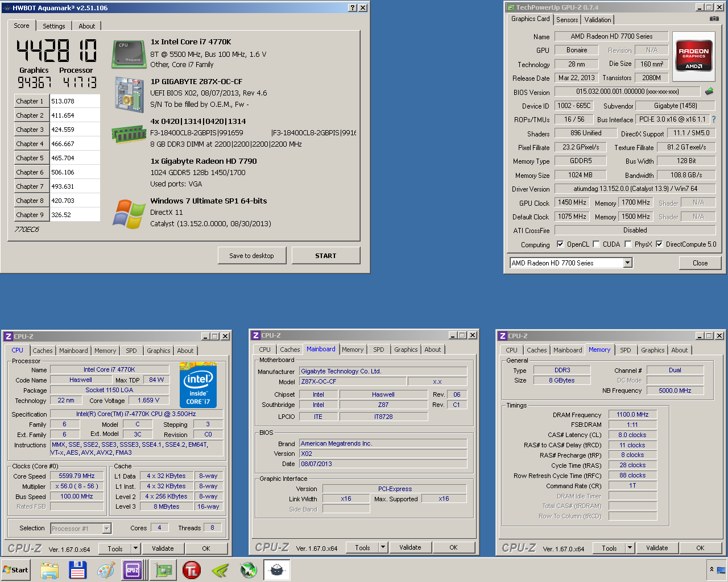Click the CPU chip icon in Aquamark
The image size is (728, 582).
click(x=129, y=53)
